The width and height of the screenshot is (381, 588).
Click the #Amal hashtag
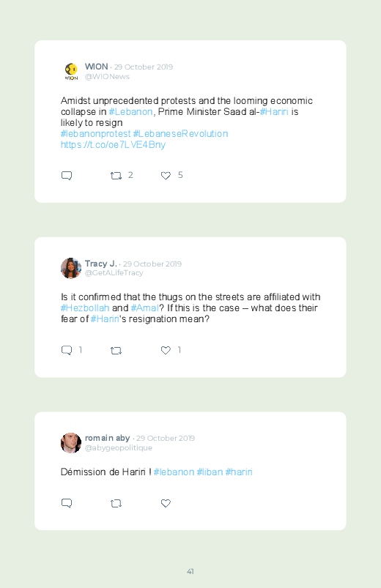(x=144, y=308)
